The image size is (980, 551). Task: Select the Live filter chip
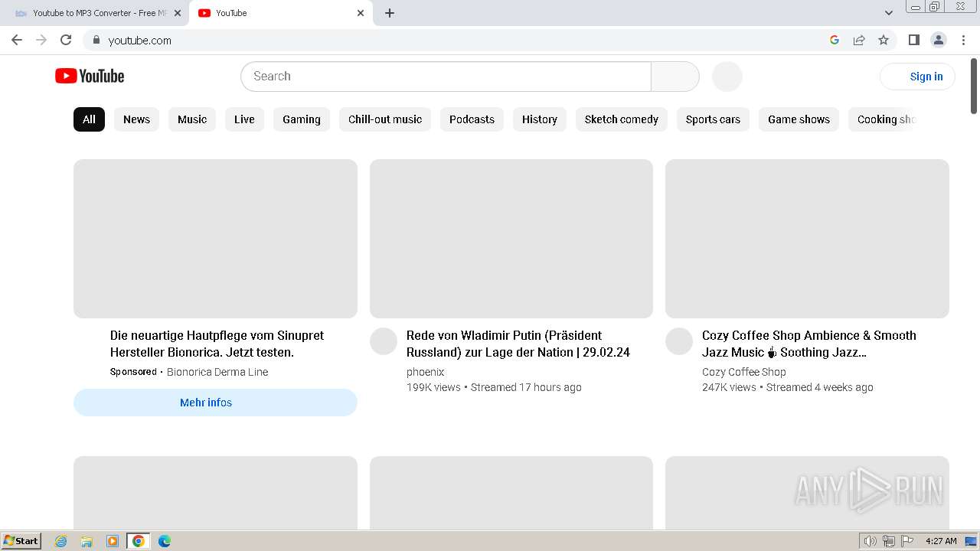[x=244, y=119]
